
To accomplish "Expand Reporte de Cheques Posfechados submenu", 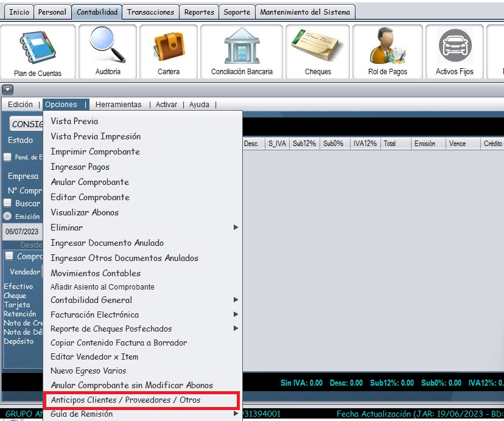I will point(144,329).
